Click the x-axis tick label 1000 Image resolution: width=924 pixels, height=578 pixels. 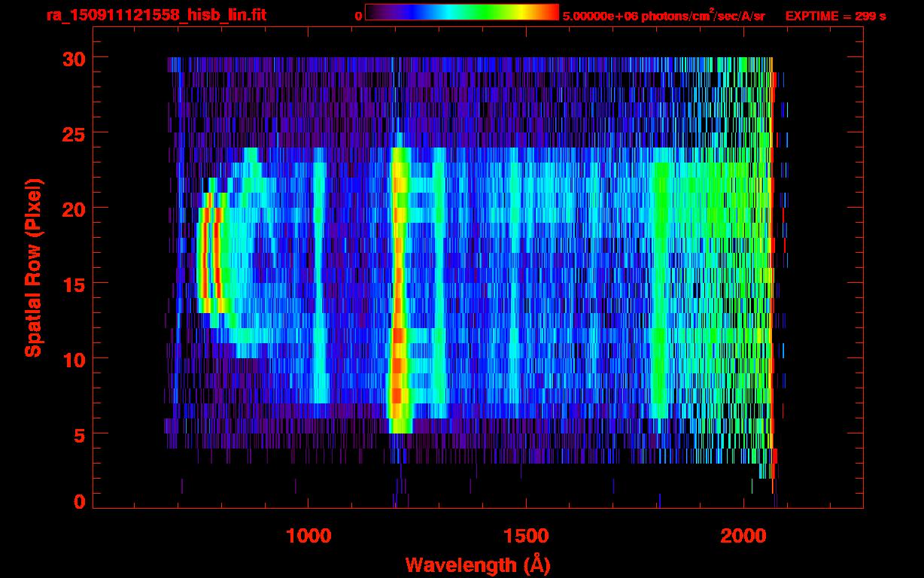point(309,537)
